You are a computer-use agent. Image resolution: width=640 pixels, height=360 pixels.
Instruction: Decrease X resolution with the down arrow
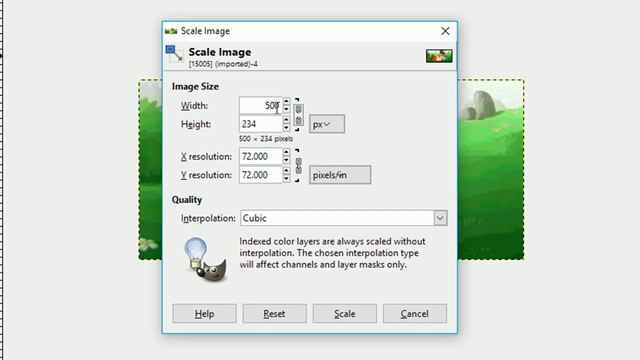click(x=286, y=160)
